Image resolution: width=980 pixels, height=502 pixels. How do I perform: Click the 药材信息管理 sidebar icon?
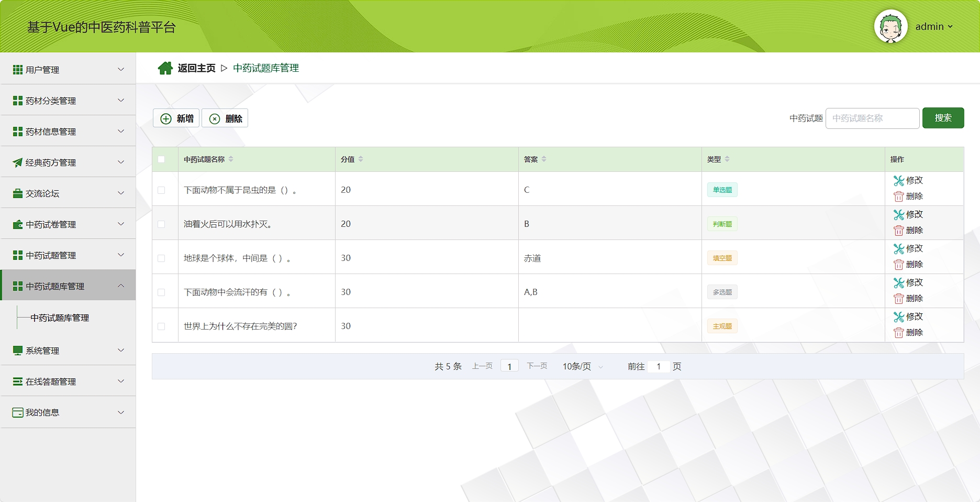tap(18, 132)
